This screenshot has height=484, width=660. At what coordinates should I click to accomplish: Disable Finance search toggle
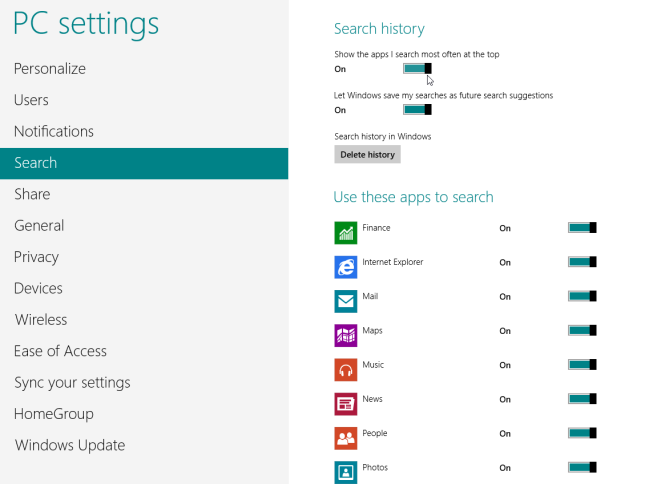coord(582,228)
